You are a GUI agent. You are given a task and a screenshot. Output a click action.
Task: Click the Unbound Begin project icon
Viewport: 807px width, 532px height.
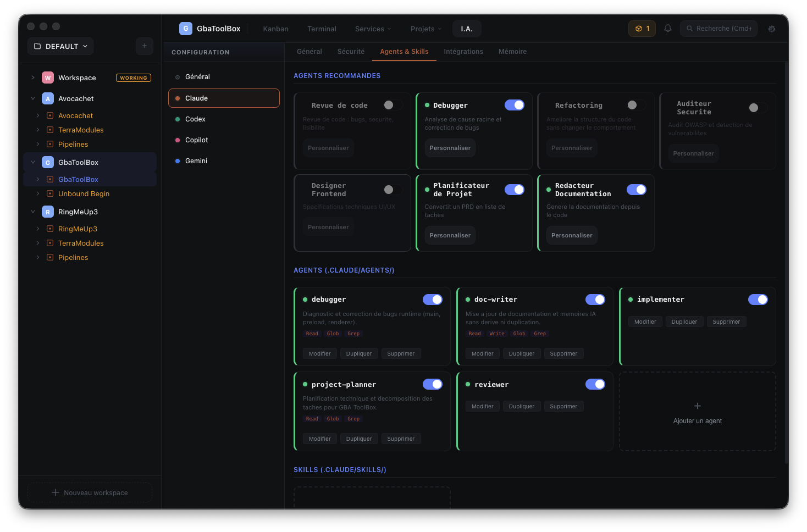point(50,194)
